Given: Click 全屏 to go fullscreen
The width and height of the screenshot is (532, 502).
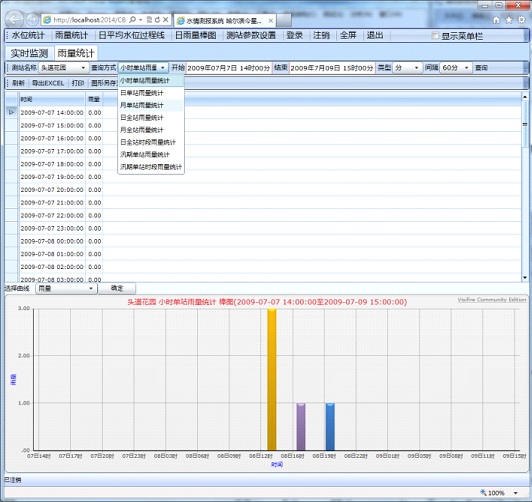Looking at the screenshot, I should [x=348, y=35].
